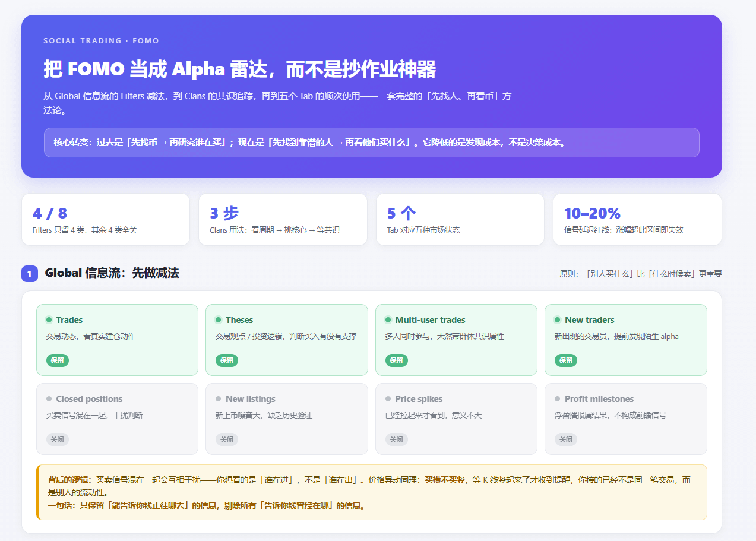The height and width of the screenshot is (541, 756).
Task: Click gray dot beside Closed positions
Action: (49, 399)
